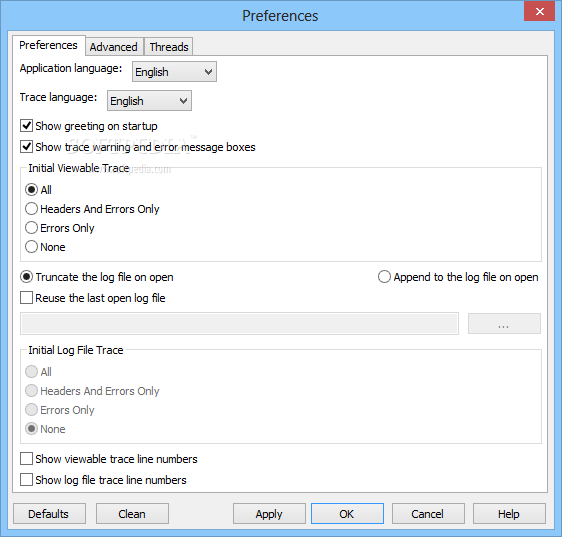Open Help for Preferences

pos(509,514)
